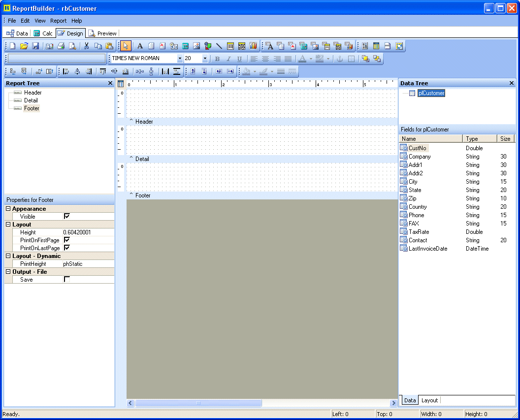Click the Open folder icon

click(24, 46)
